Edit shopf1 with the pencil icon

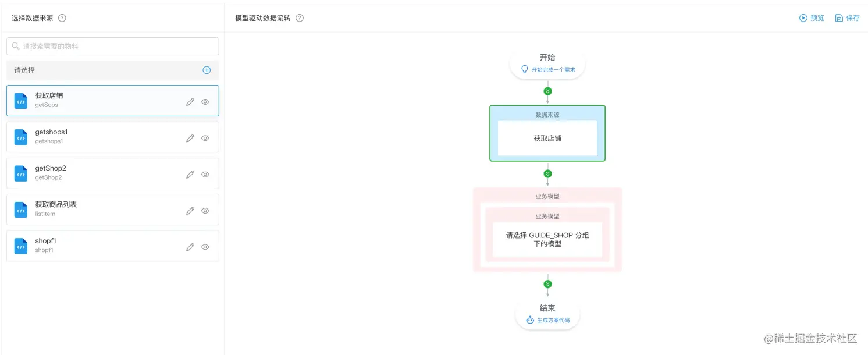pyautogui.click(x=190, y=247)
